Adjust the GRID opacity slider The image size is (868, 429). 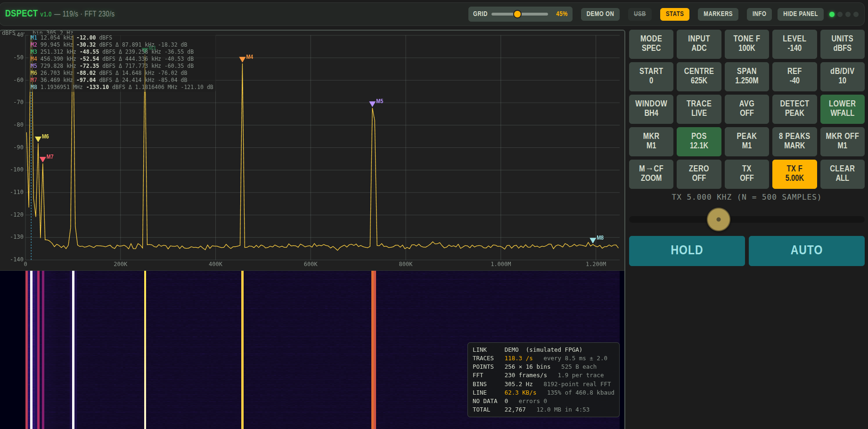(519, 14)
